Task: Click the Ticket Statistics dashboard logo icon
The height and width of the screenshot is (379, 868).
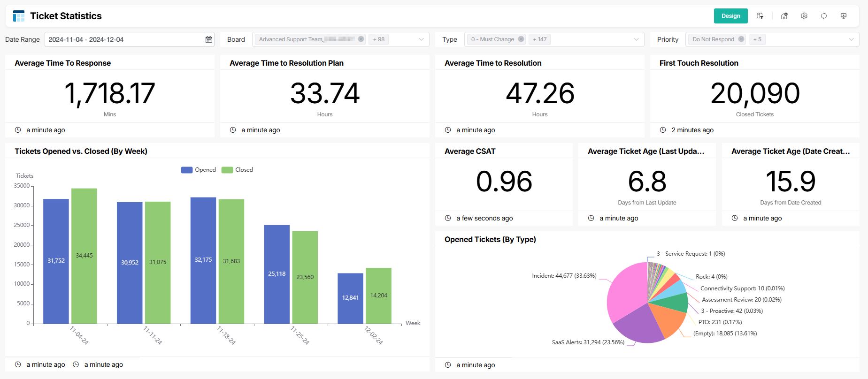Action: (19, 16)
